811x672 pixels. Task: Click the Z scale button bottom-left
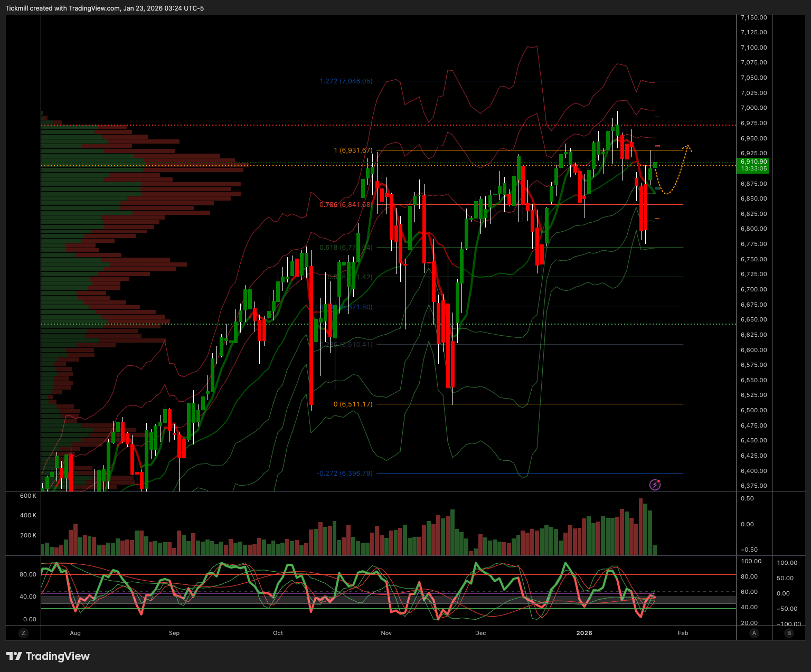23,633
